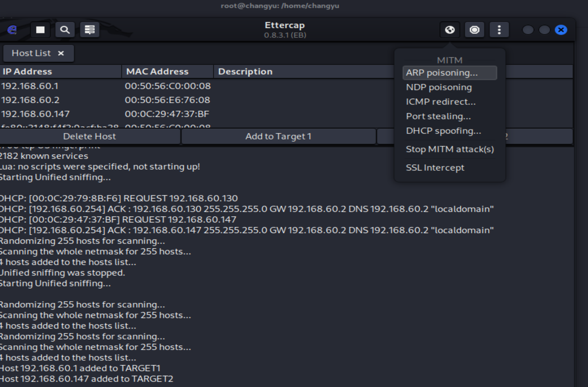
Task: Close the Host List tab with x
Action: point(61,53)
